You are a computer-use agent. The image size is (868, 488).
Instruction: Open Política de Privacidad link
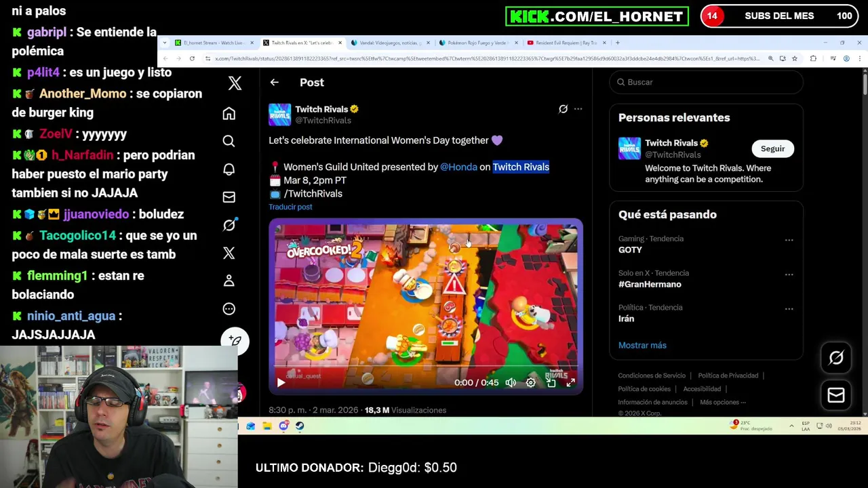click(728, 375)
